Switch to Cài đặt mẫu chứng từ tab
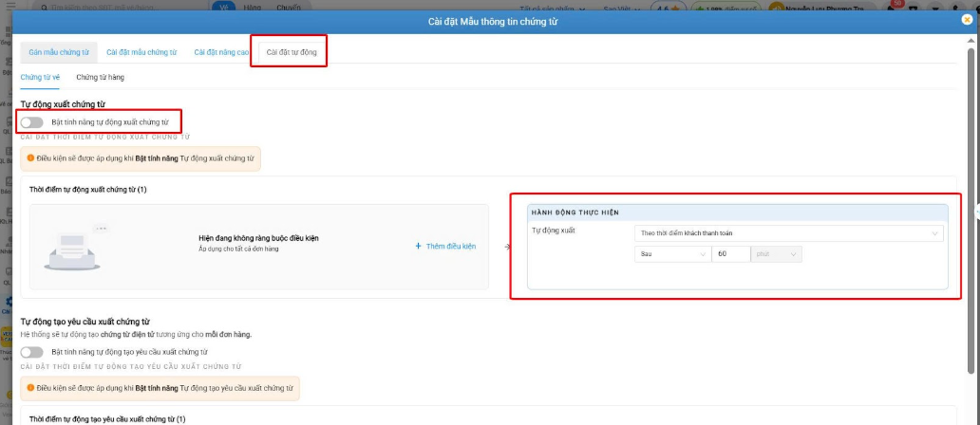The width and height of the screenshot is (980, 425). [141, 52]
